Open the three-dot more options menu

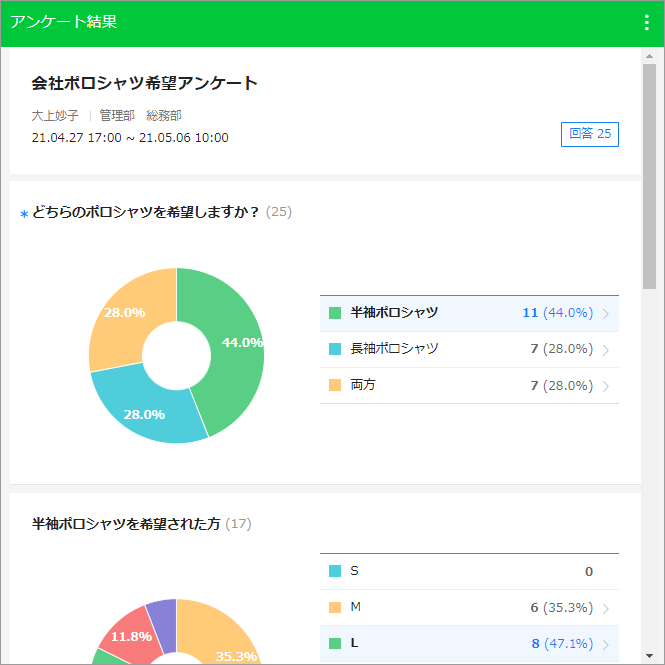click(x=646, y=23)
